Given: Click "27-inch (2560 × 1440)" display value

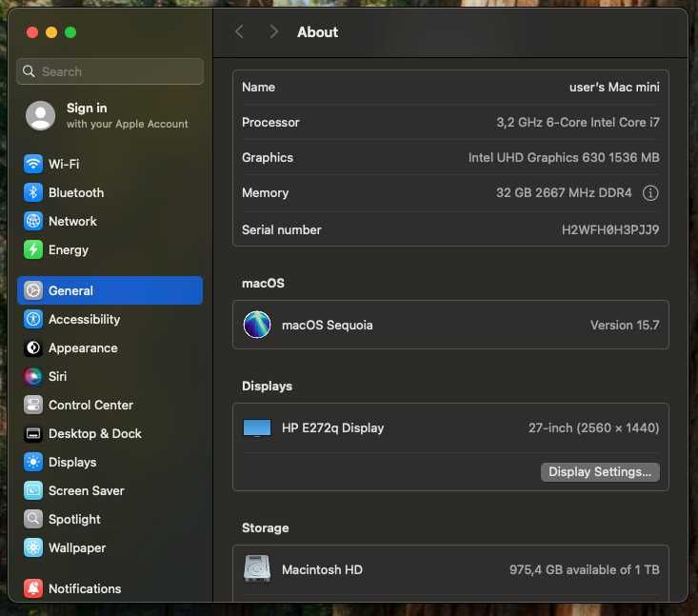Looking at the screenshot, I should click(593, 427).
